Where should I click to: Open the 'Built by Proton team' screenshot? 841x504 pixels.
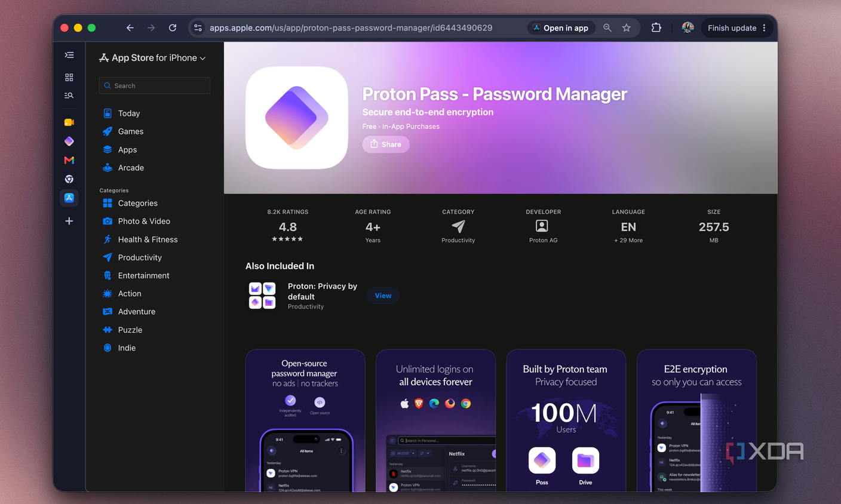(x=566, y=420)
